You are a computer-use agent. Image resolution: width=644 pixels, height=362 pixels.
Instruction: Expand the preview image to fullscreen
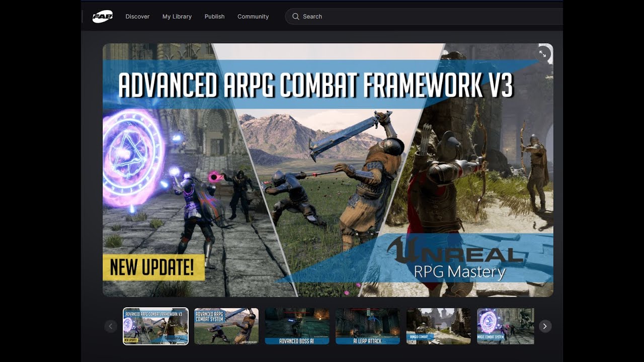pyautogui.click(x=542, y=53)
